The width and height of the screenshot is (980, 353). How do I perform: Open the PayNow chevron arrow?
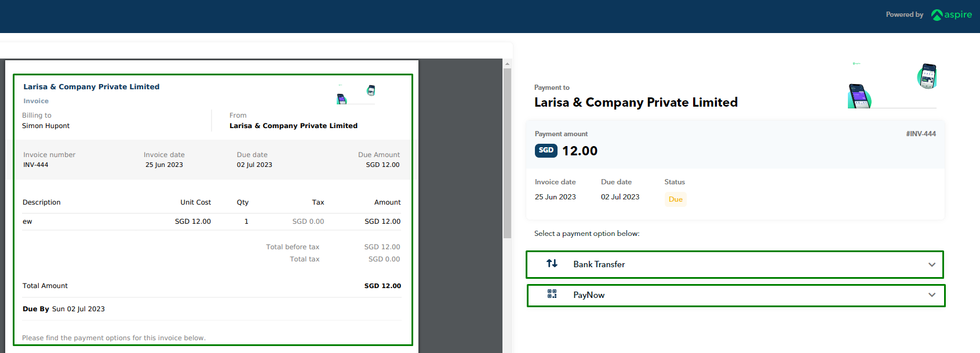coord(932,295)
